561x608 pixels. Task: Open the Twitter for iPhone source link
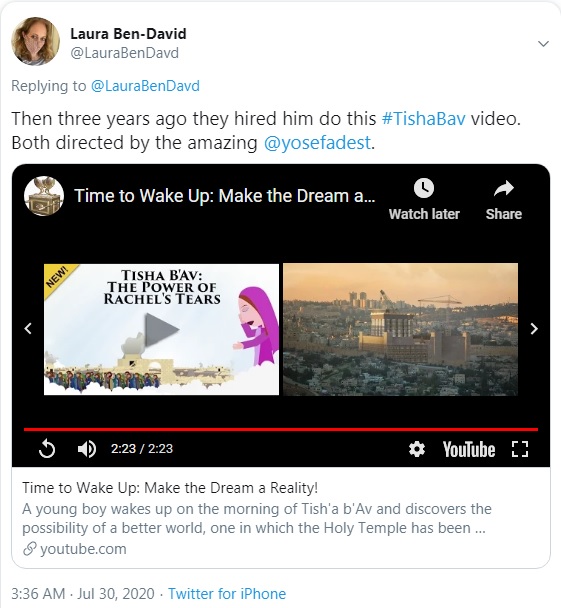point(227,594)
